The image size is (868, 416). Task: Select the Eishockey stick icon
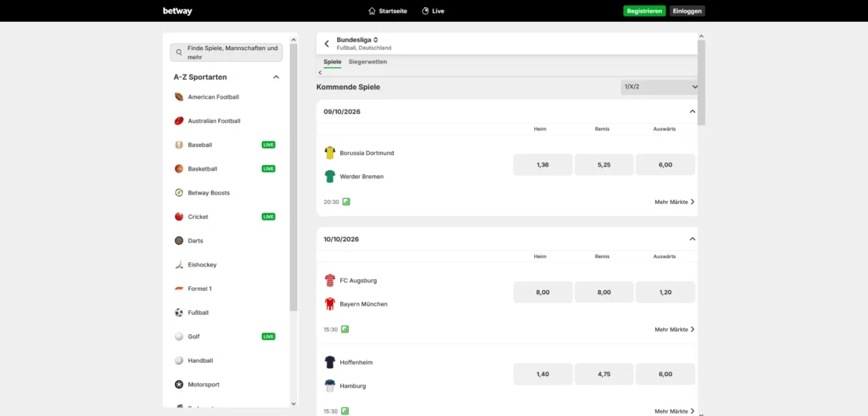179,264
